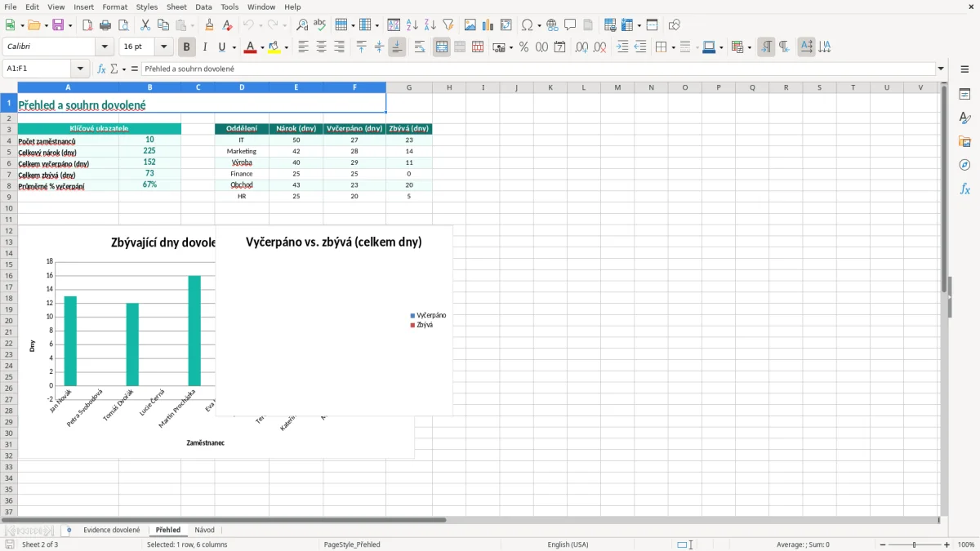Open the Font Color dropdown arrow
The height and width of the screenshot is (551, 980).
[261, 47]
